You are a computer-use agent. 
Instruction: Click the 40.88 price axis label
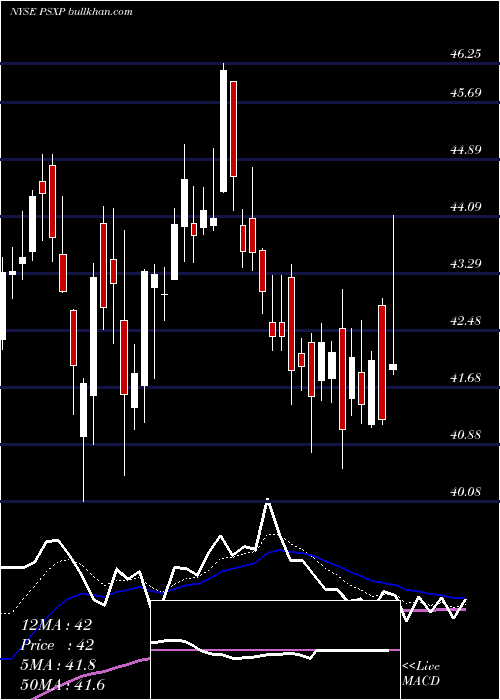[466, 434]
